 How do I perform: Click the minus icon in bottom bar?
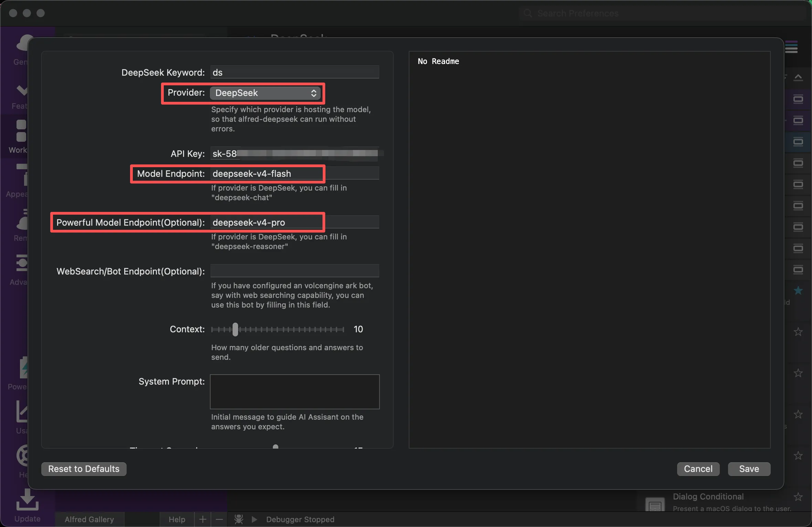219,519
